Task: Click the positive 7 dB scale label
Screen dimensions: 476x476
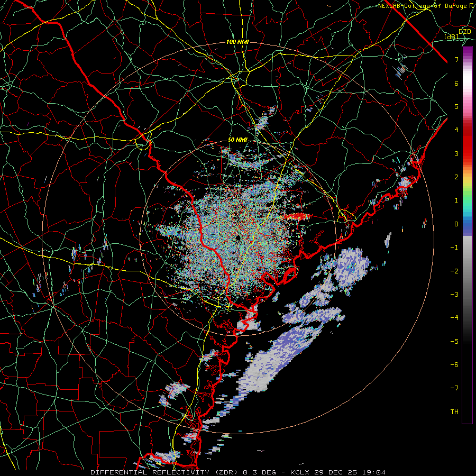Action: [x=456, y=59]
